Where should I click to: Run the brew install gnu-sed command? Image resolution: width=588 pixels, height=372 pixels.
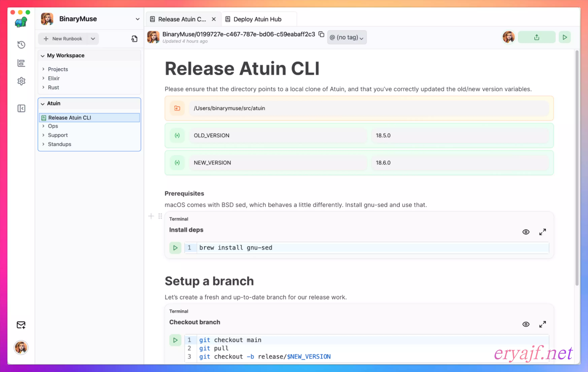175,248
